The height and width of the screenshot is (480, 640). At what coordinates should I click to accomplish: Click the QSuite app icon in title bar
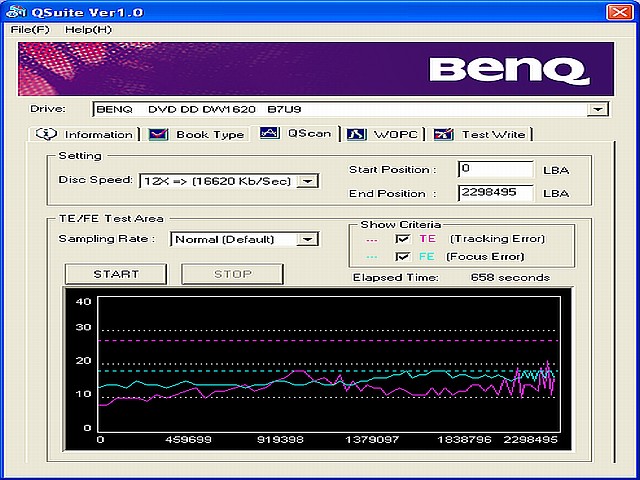16,12
